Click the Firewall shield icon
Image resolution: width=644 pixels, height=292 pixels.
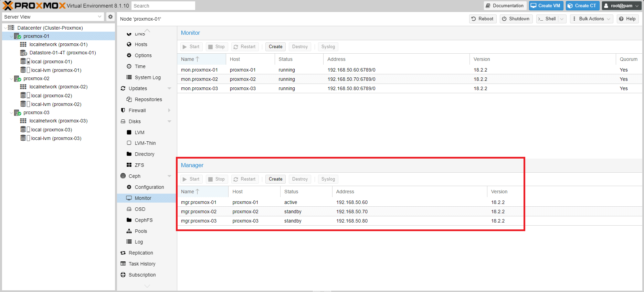coord(123,110)
